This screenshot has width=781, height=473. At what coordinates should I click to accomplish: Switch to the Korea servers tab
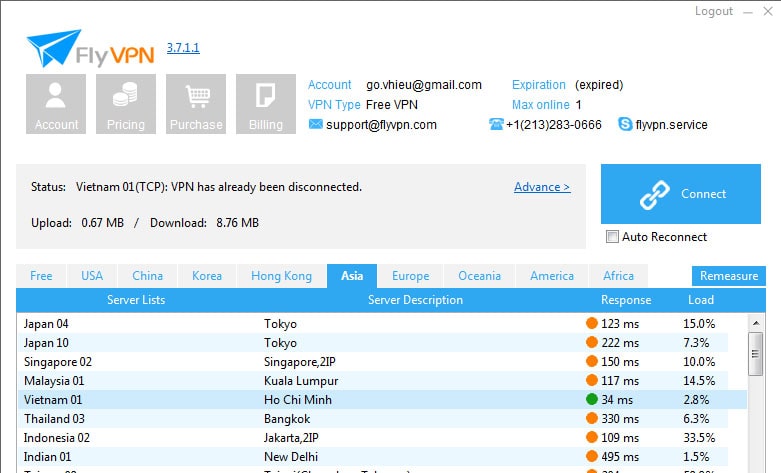coord(207,276)
